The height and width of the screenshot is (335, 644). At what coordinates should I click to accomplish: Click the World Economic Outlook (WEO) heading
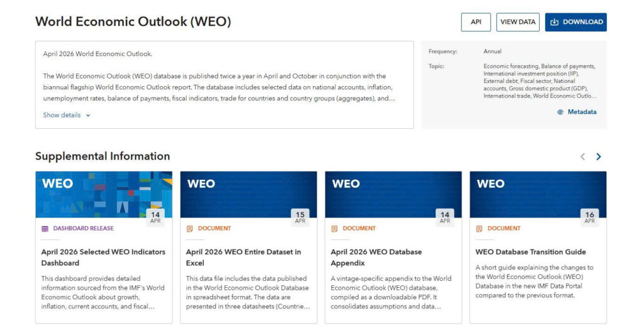coord(133,21)
